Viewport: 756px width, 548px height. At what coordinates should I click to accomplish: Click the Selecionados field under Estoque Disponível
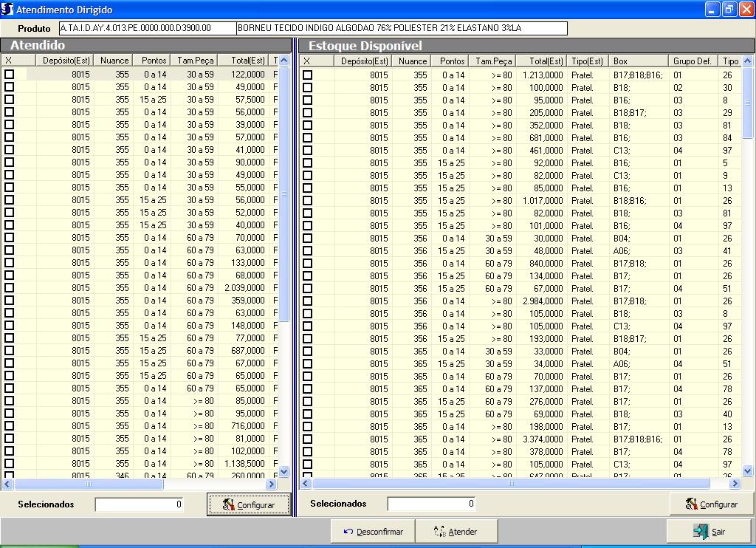(431, 504)
